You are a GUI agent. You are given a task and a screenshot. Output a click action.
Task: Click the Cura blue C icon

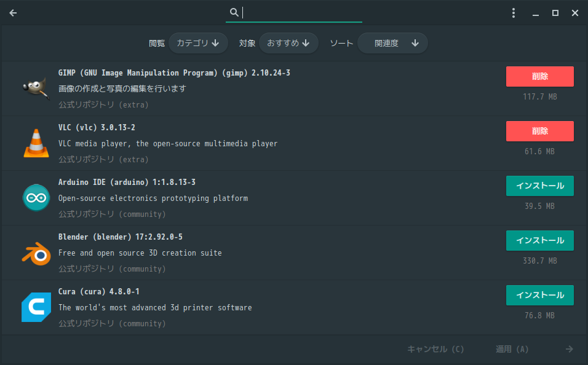point(36,307)
